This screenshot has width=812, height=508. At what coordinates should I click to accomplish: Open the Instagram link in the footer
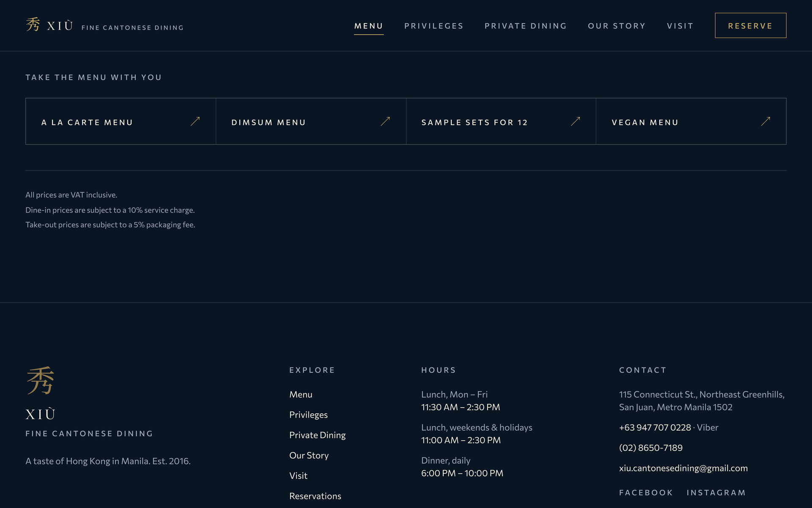[716, 492]
